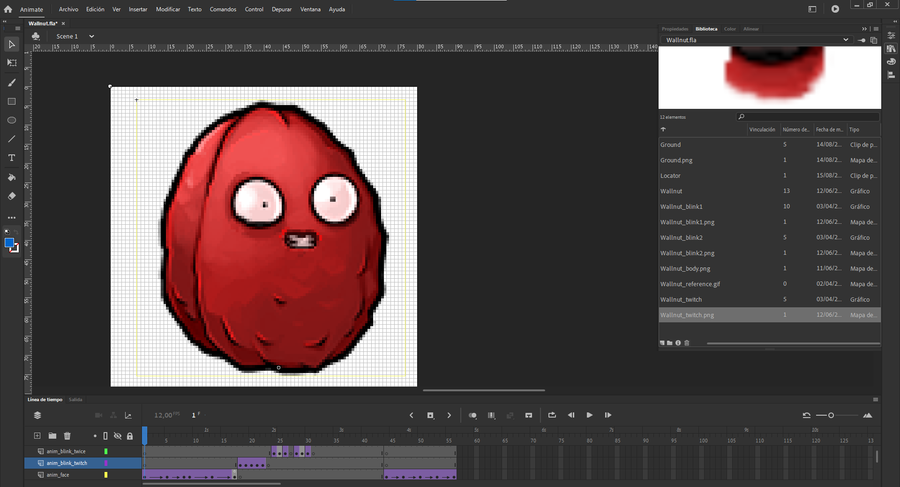Delete the selected timeline layer
The image size is (900, 487).
coord(67,436)
